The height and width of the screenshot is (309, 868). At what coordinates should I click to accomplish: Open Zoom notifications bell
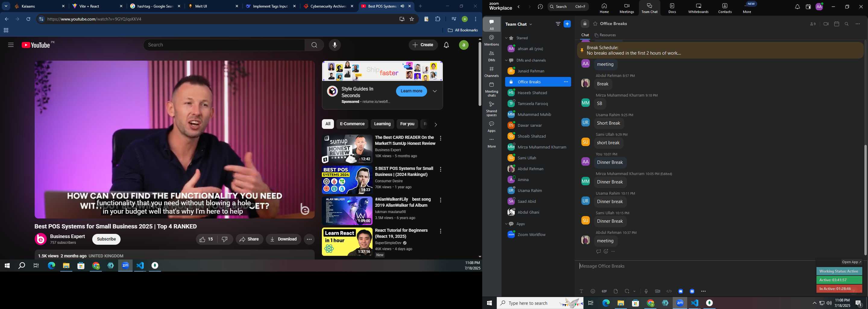point(797,7)
